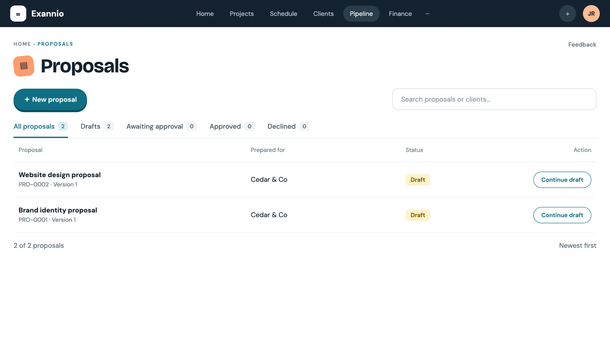Open Clients in top navigation

pos(323,14)
